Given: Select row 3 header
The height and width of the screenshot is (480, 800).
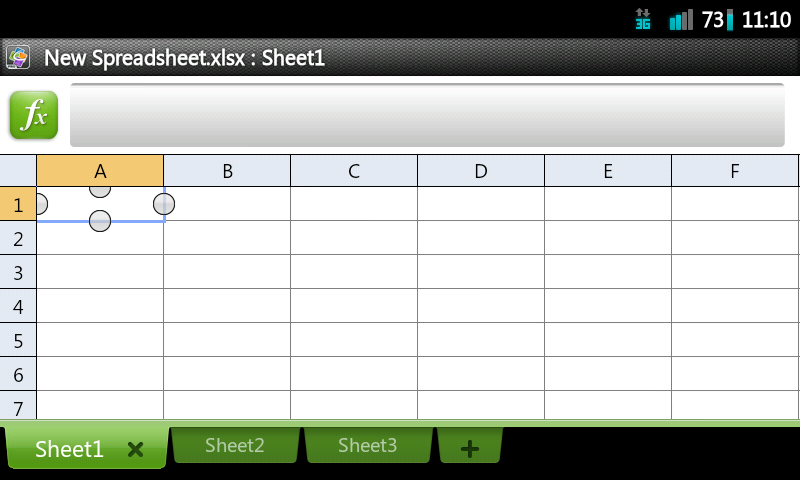Looking at the screenshot, I should click(18, 273).
